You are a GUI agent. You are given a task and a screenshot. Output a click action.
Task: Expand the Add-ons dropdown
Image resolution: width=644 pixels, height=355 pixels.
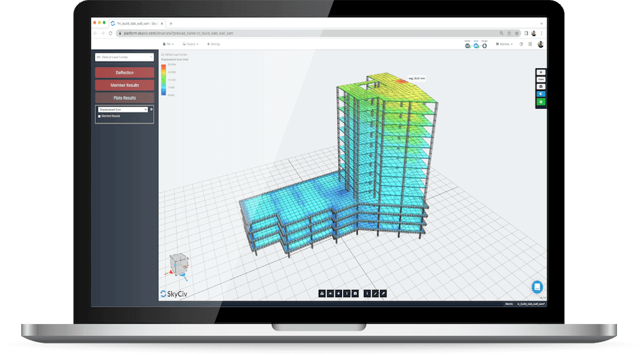(504, 44)
